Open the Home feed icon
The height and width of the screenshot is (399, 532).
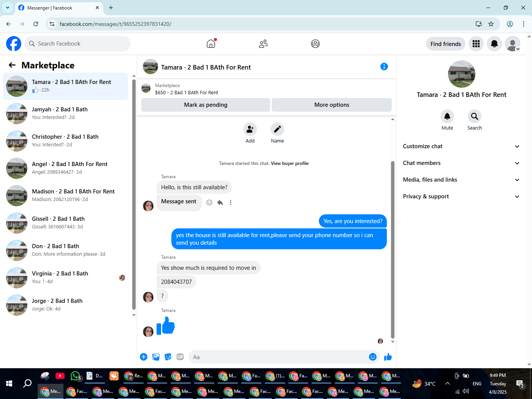coord(211,44)
